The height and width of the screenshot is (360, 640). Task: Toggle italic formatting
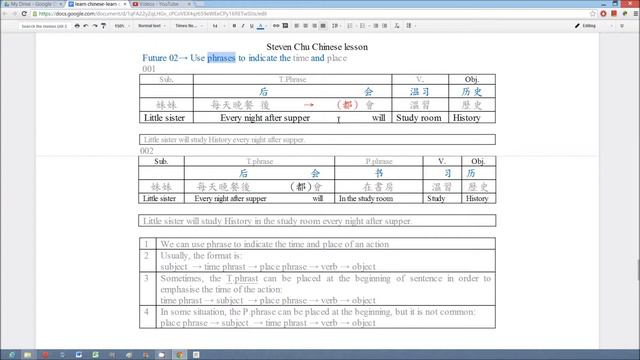click(x=243, y=26)
